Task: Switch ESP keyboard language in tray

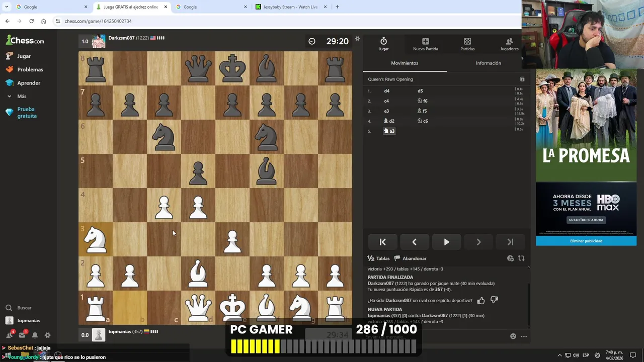Action: (x=586, y=355)
